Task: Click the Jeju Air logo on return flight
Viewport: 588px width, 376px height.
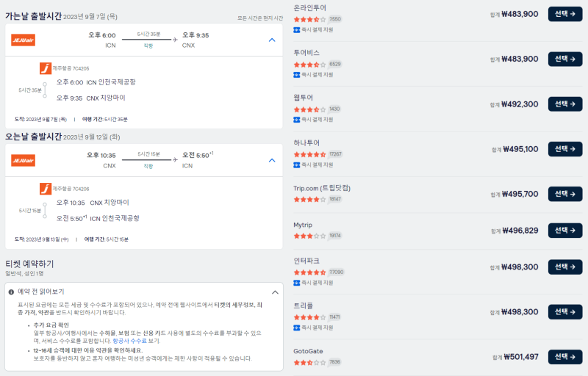Action: (x=24, y=160)
